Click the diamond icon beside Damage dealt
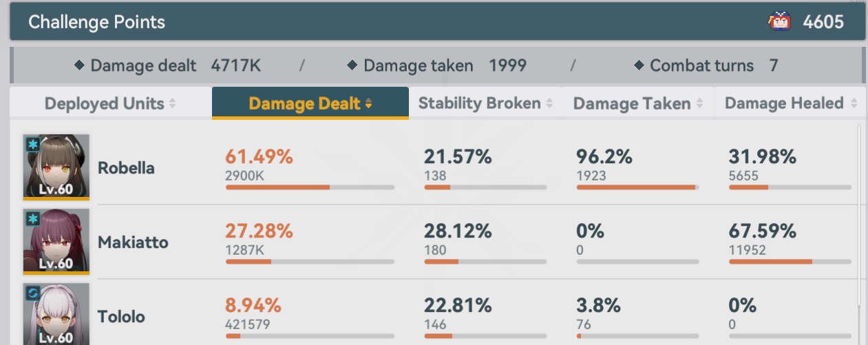 pos(79,65)
